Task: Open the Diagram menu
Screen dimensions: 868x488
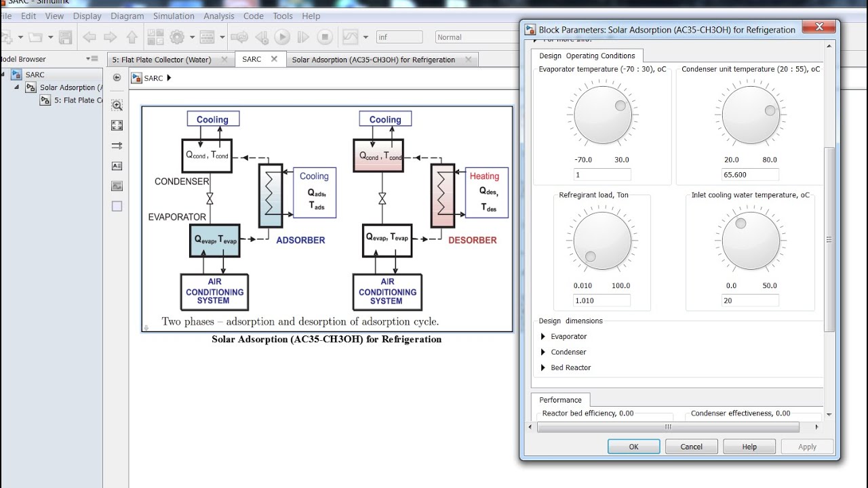Action: click(x=127, y=16)
